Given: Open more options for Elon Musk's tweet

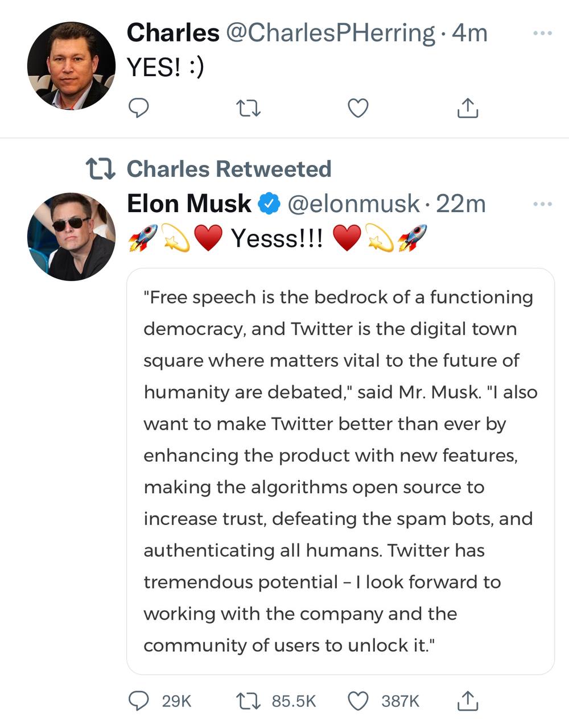Looking at the screenshot, I should [x=542, y=204].
